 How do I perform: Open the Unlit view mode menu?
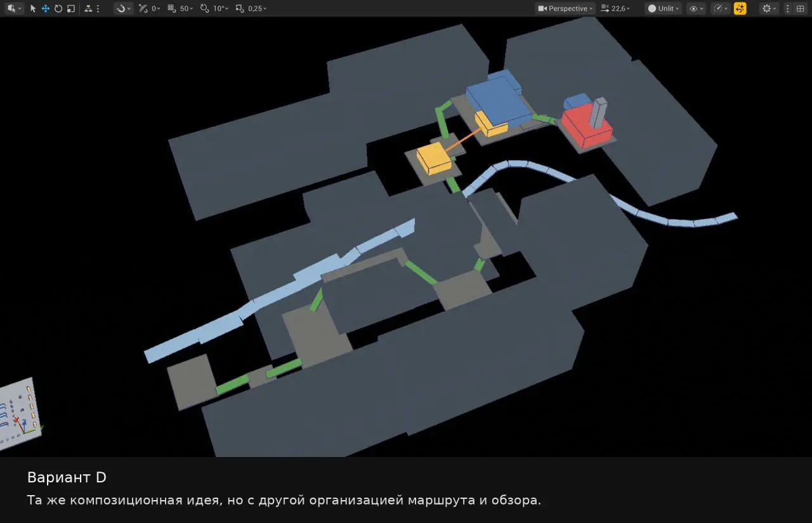tap(664, 8)
